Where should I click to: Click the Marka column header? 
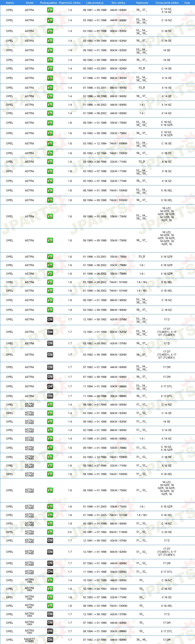10,3
